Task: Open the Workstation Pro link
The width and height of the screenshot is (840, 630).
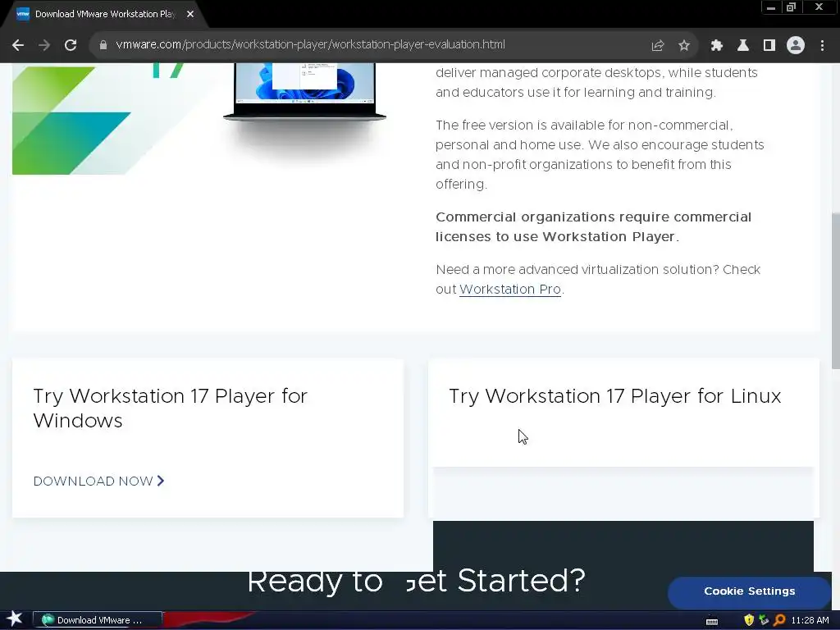Action: click(x=510, y=290)
